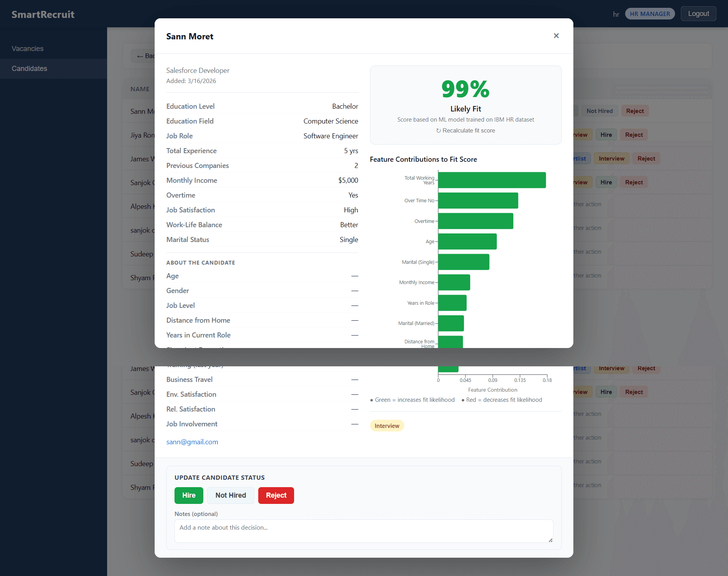Log out using the Logout button
The width and height of the screenshot is (728, 576).
698,14
